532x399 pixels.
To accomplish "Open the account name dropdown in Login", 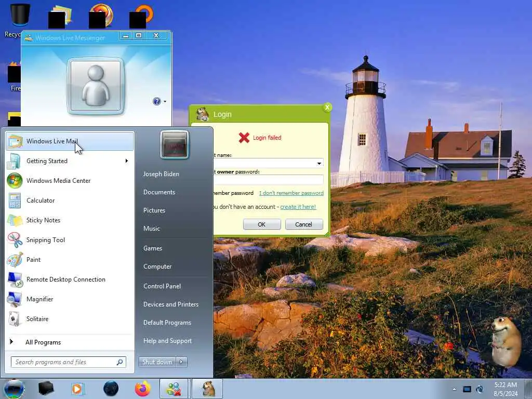I will pyautogui.click(x=319, y=164).
